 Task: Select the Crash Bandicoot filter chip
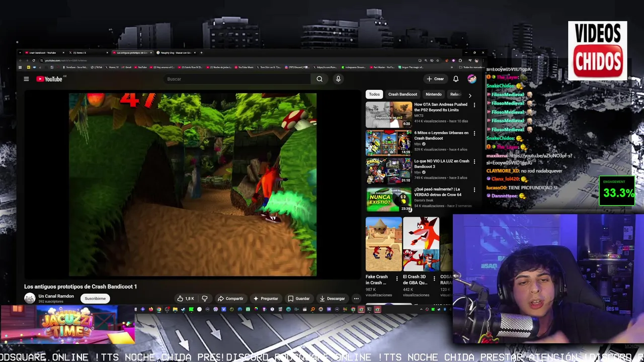403,94
